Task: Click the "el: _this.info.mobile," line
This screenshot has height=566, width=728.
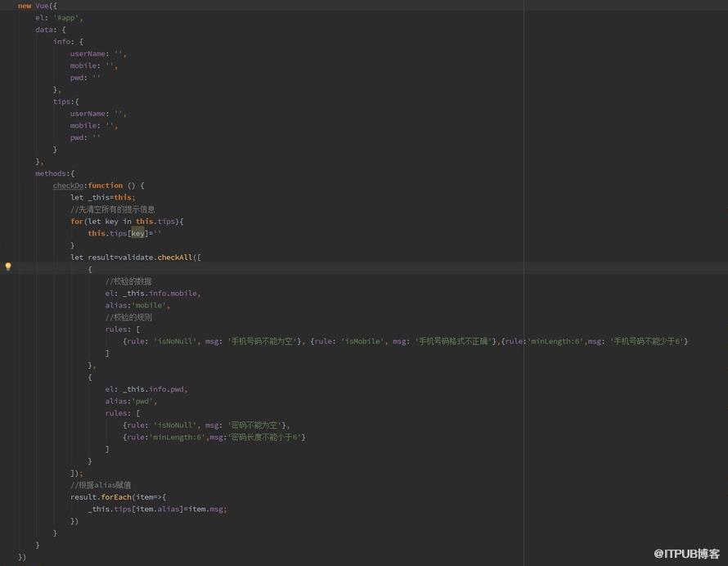Action: pos(153,294)
